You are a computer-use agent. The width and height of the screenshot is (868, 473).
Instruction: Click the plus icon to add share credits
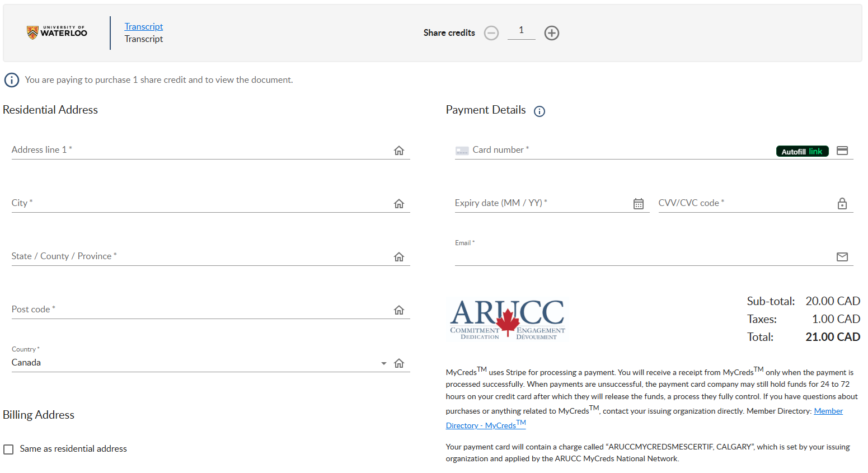click(x=551, y=33)
